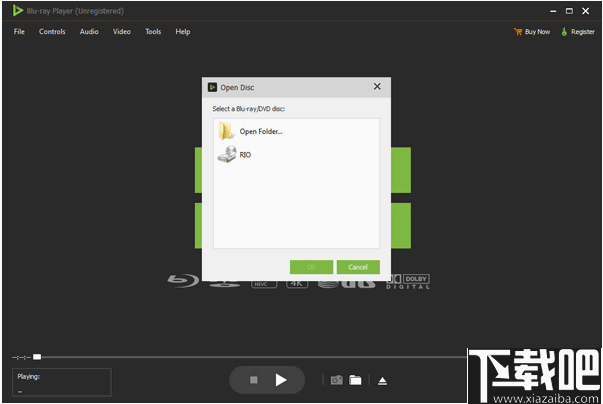Maximize the Blu-ray Player window

pos(569,11)
